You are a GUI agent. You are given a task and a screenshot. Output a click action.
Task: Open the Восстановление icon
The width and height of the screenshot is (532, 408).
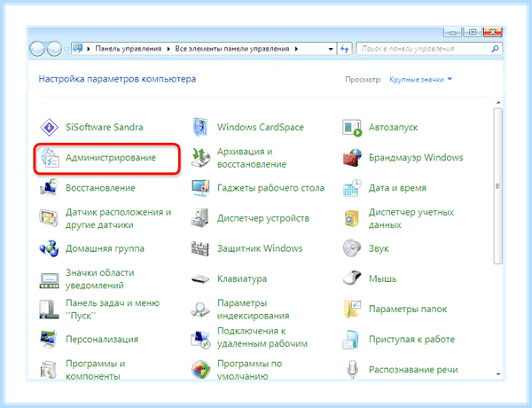(x=49, y=188)
